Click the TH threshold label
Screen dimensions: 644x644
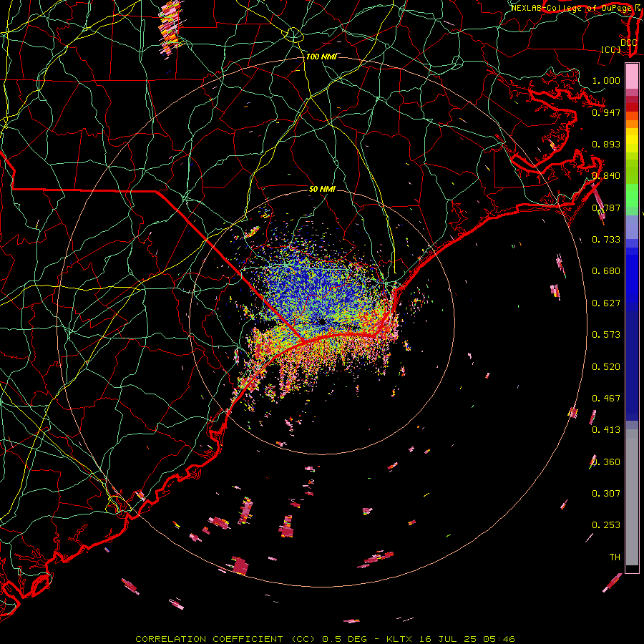(615, 557)
